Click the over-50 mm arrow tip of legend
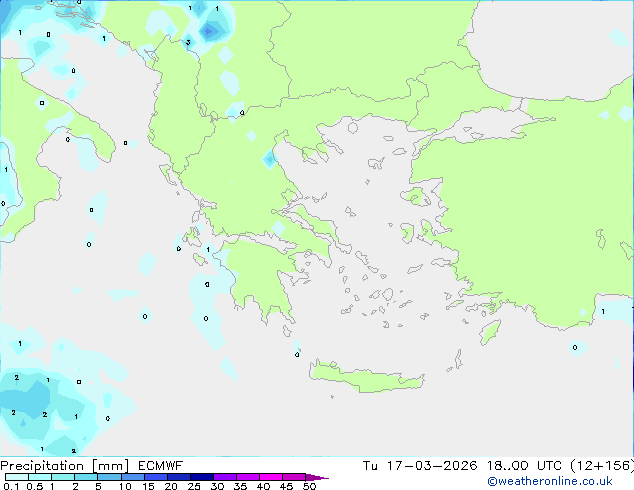The image size is (634, 490). 317,477
